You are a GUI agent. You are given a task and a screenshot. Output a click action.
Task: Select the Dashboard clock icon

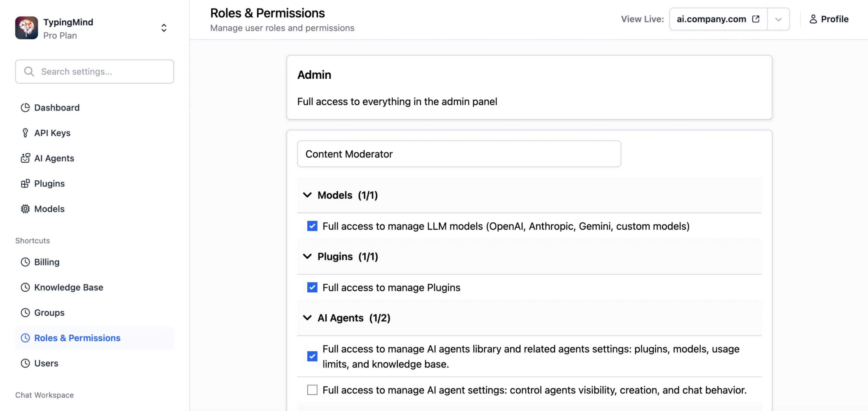[25, 107]
